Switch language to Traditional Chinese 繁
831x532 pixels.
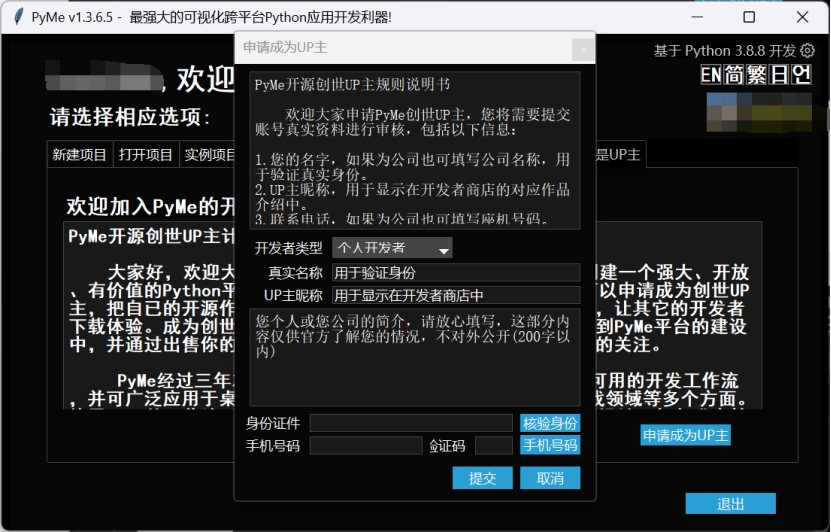click(756, 75)
